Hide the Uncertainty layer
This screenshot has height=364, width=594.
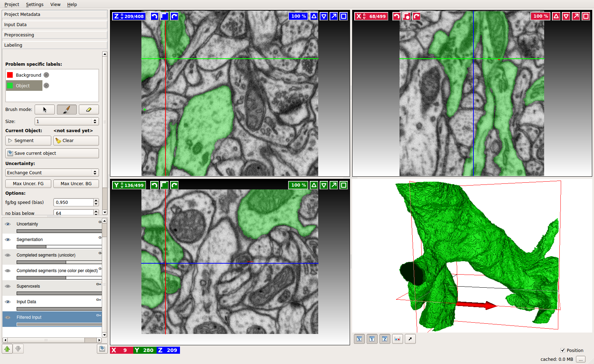point(8,224)
